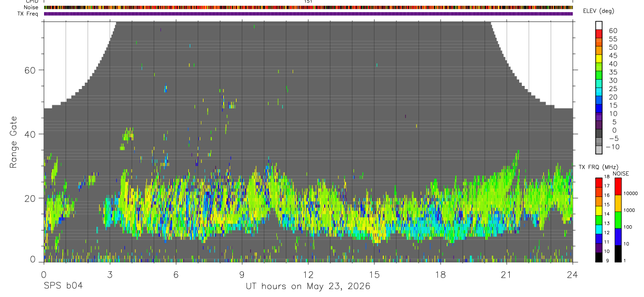Click the red 18 MHz TX frequency swatch
Screen dimensions: 644x297
pyautogui.click(x=599, y=182)
